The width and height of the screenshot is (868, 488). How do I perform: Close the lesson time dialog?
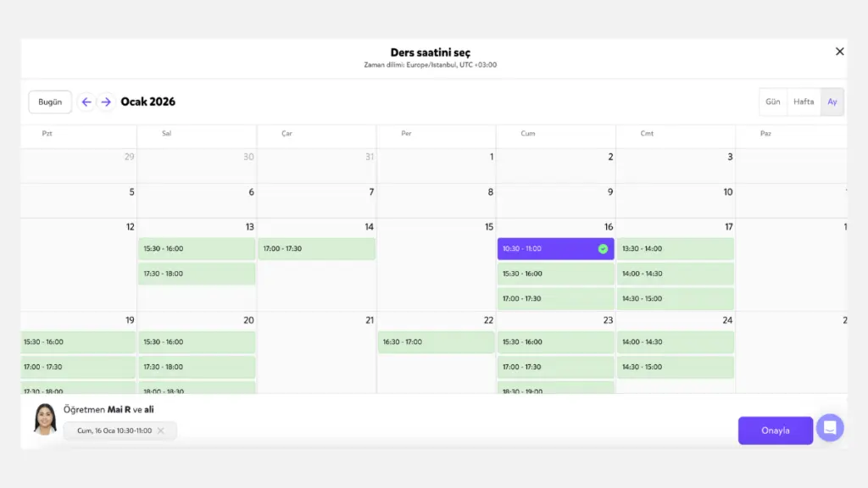[x=839, y=52]
